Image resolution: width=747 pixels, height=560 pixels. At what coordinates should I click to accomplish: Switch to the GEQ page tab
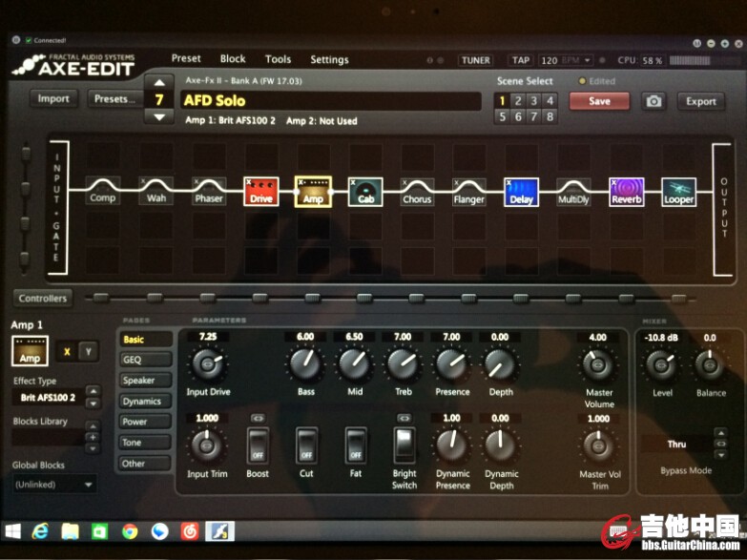pyautogui.click(x=145, y=360)
